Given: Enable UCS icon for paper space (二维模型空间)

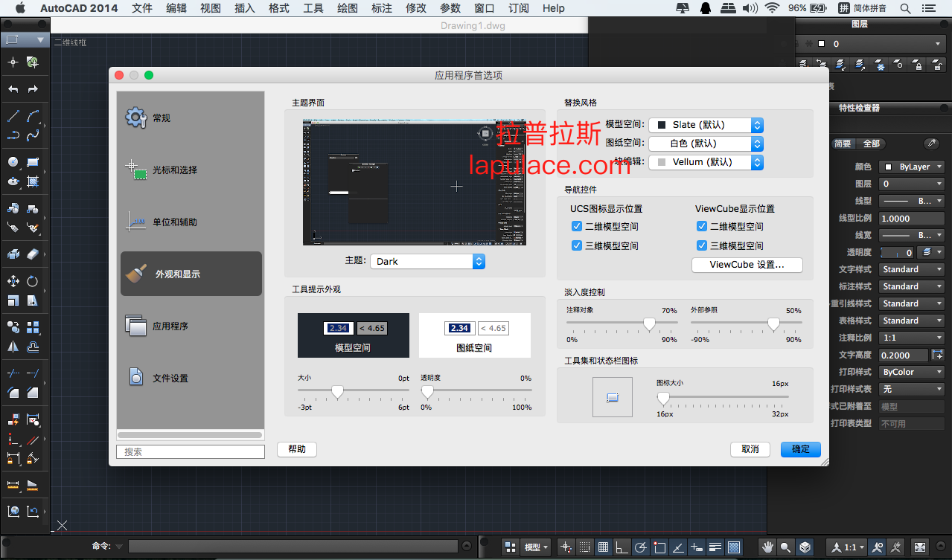Looking at the screenshot, I should coord(576,226).
